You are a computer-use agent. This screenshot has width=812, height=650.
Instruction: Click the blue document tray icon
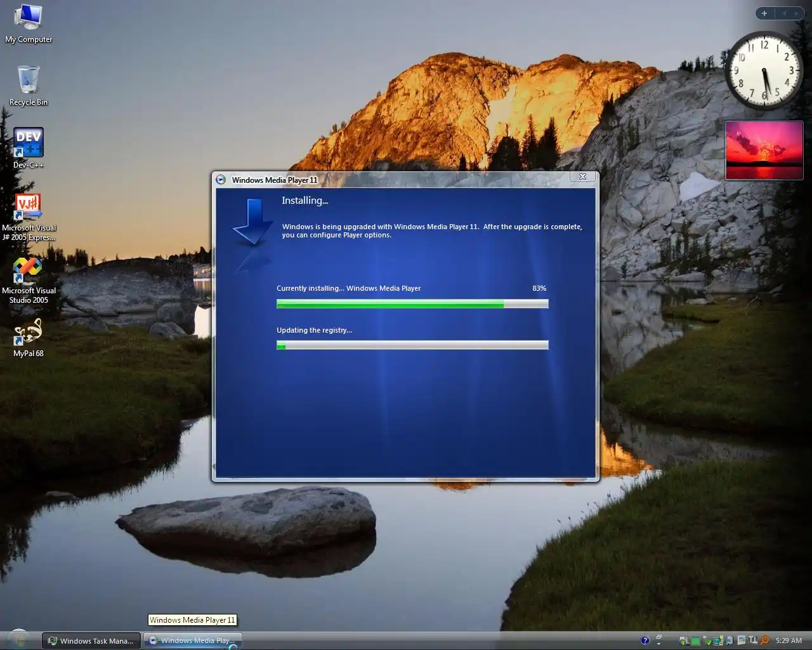pyautogui.click(x=730, y=640)
